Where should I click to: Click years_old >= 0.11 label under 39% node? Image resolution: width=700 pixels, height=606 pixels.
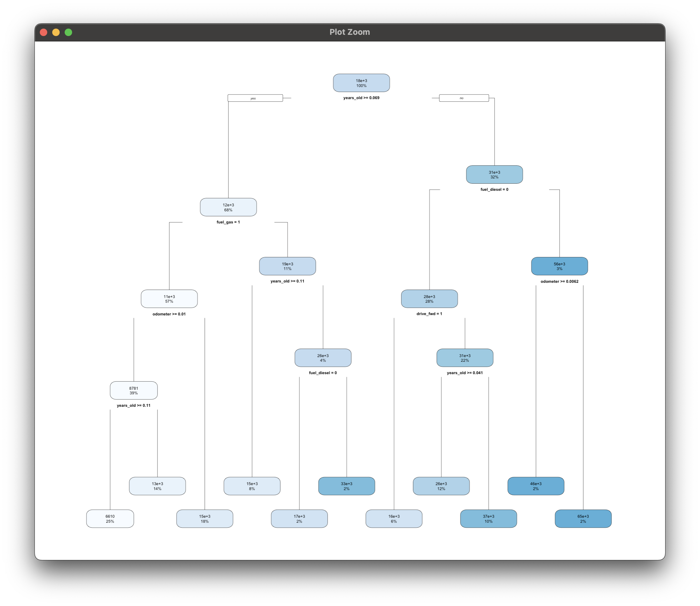pyautogui.click(x=134, y=406)
